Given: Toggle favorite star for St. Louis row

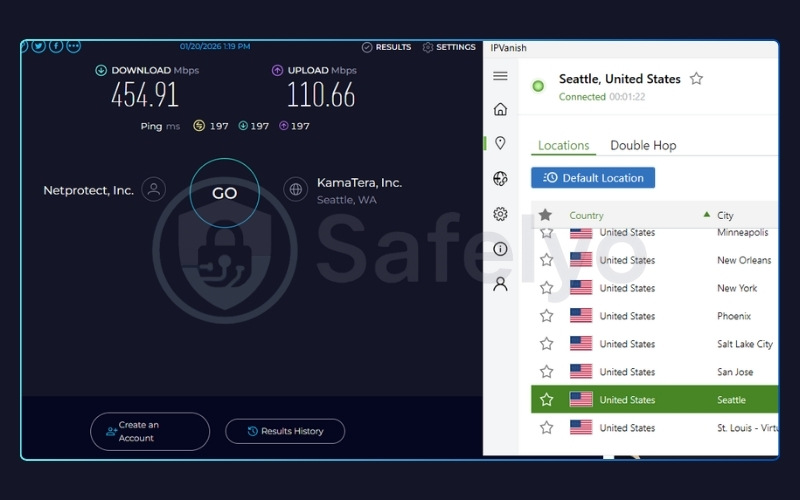Looking at the screenshot, I should coord(546,428).
